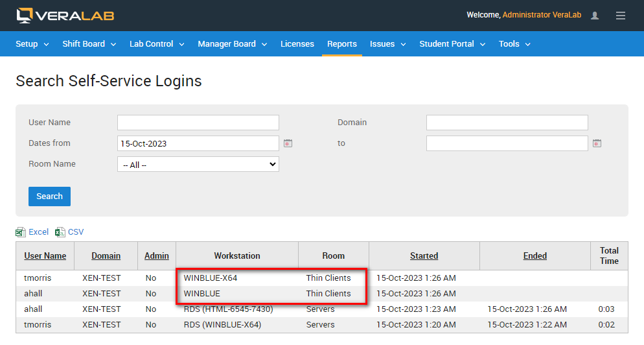This screenshot has width=644, height=345.
Task: Expand the Setup menu
Action: tap(32, 44)
